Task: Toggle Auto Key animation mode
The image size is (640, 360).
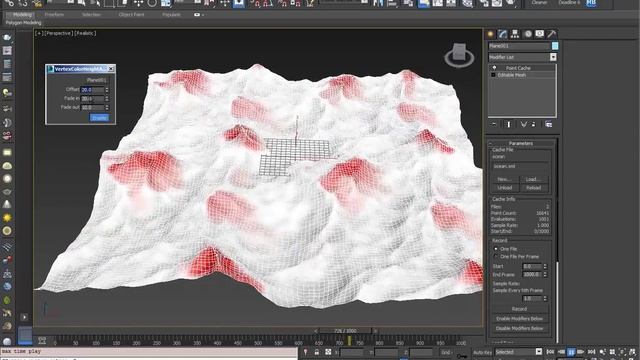Action: [482, 352]
